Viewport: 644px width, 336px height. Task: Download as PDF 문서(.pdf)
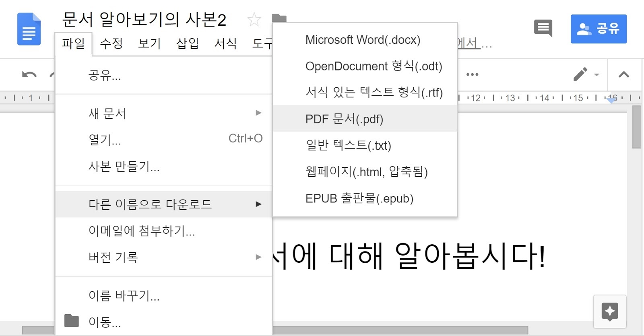pyautogui.click(x=365, y=119)
